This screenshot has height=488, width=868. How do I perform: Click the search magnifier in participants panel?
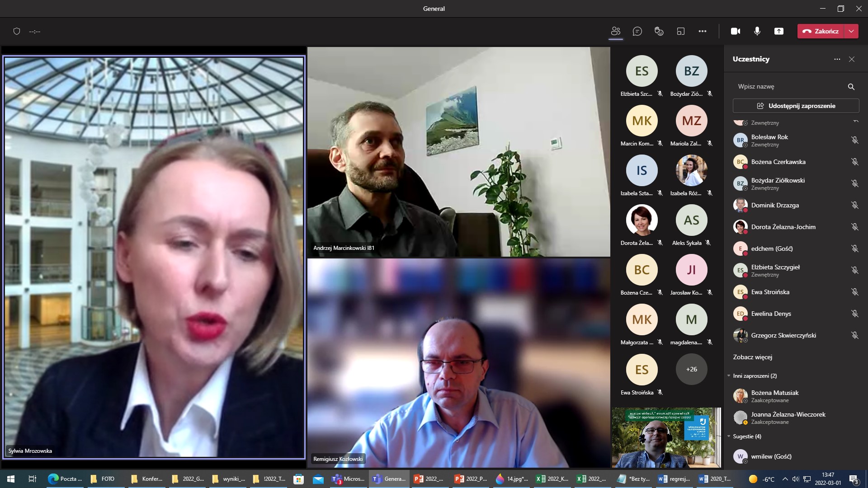pyautogui.click(x=851, y=86)
